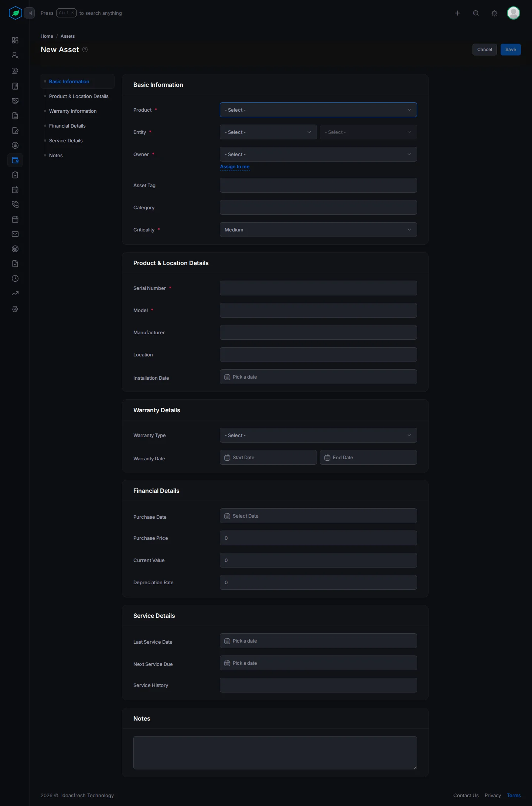Open the dollar coin icon in sidebar
Viewport: 532px width, 806px height.
15,145
